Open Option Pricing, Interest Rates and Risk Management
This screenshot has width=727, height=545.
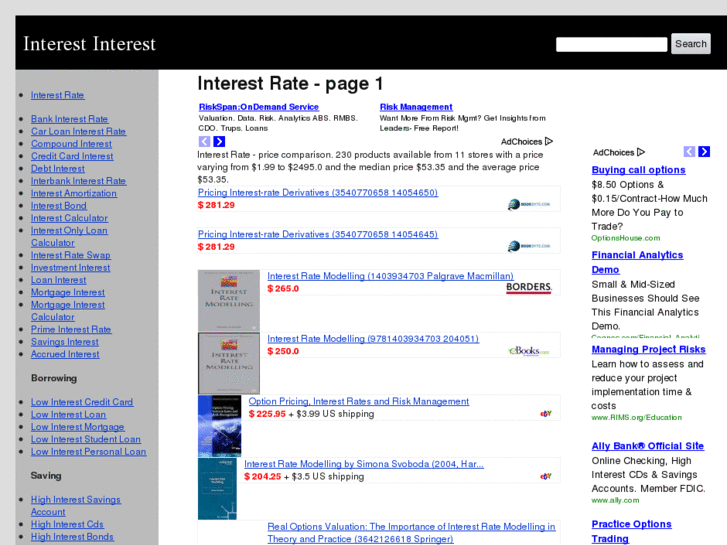click(x=358, y=401)
